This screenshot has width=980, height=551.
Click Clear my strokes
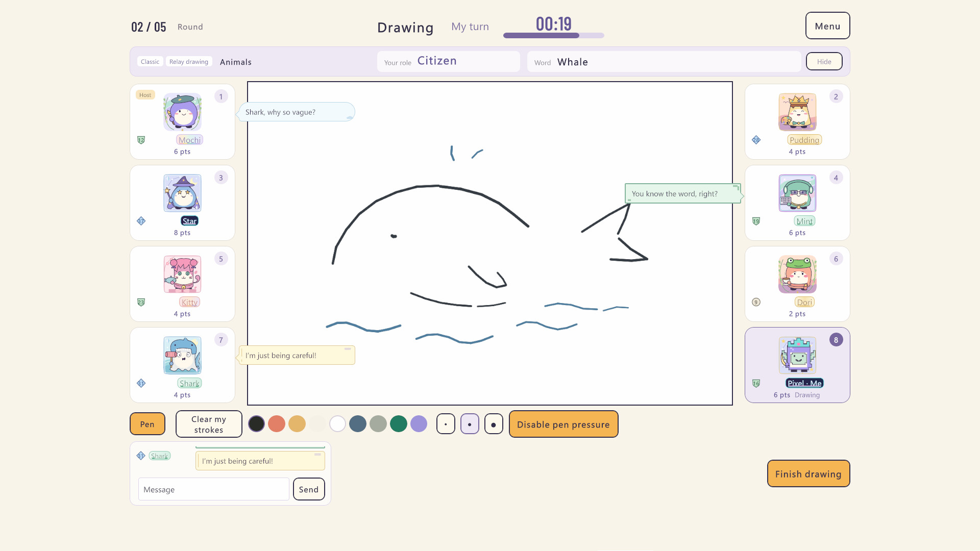tap(209, 424)
